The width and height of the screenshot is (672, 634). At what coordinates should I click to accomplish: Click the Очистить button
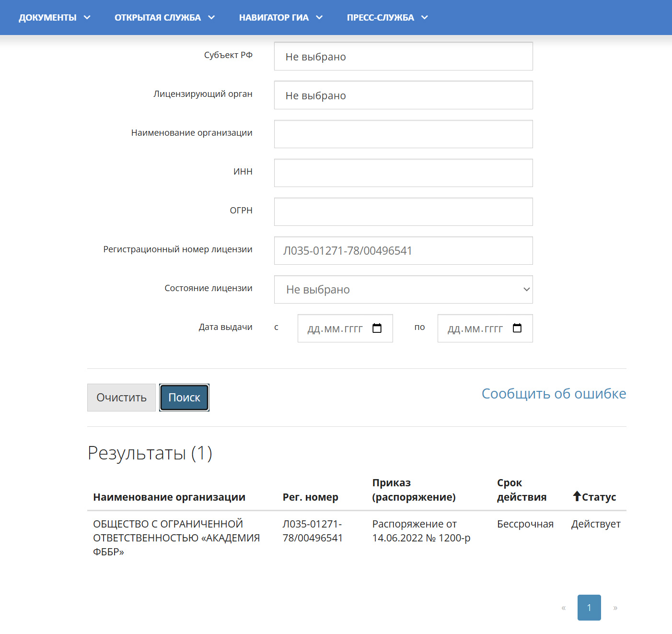click(121, 398)
